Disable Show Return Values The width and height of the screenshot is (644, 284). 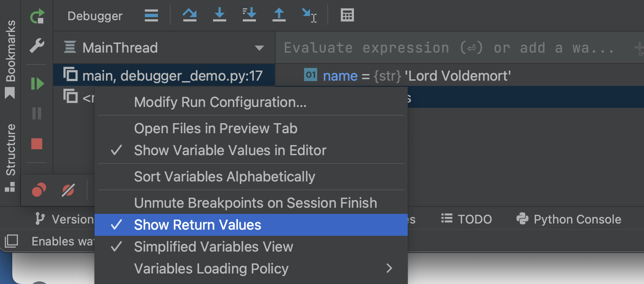coord(197,224)
